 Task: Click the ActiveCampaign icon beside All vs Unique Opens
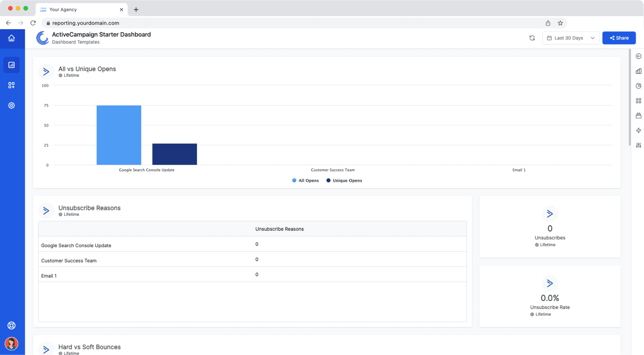[46, 72]
